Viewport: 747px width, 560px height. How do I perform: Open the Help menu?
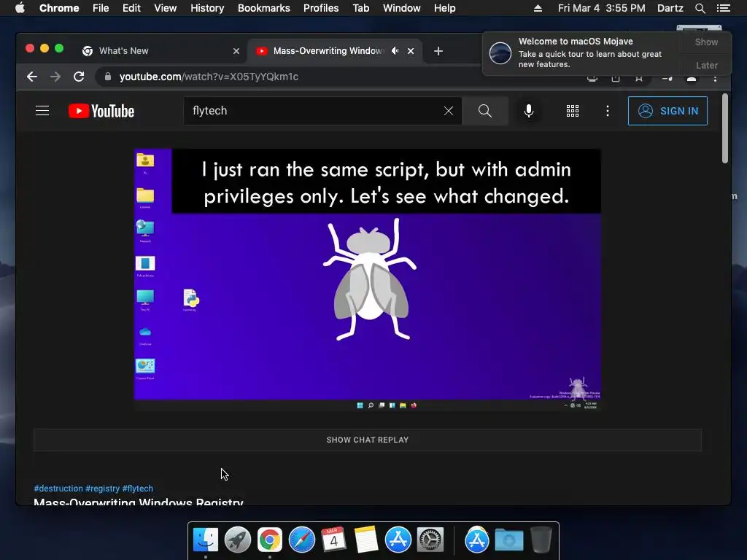pyautogui.click(x=444, y=8)
